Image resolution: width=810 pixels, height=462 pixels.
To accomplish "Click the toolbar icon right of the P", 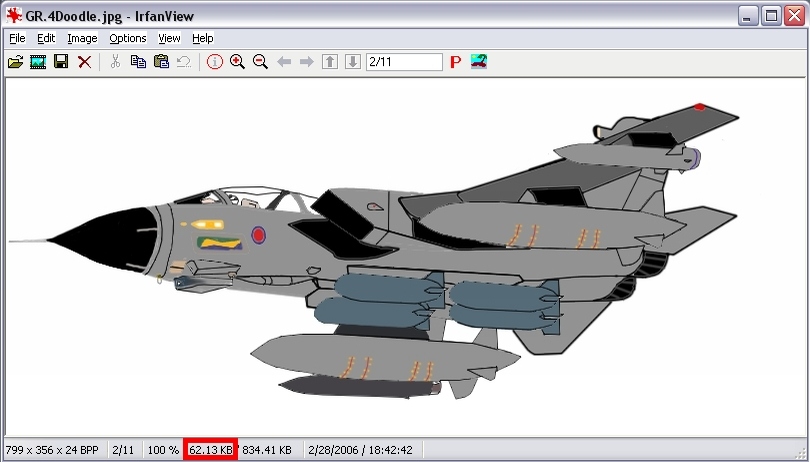I will 479,62.
